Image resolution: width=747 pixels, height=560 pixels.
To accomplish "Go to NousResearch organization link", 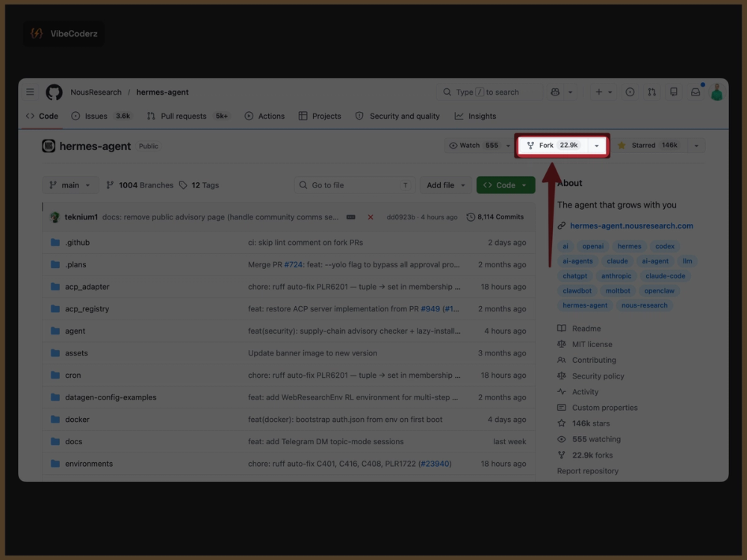I will (96, 92).
